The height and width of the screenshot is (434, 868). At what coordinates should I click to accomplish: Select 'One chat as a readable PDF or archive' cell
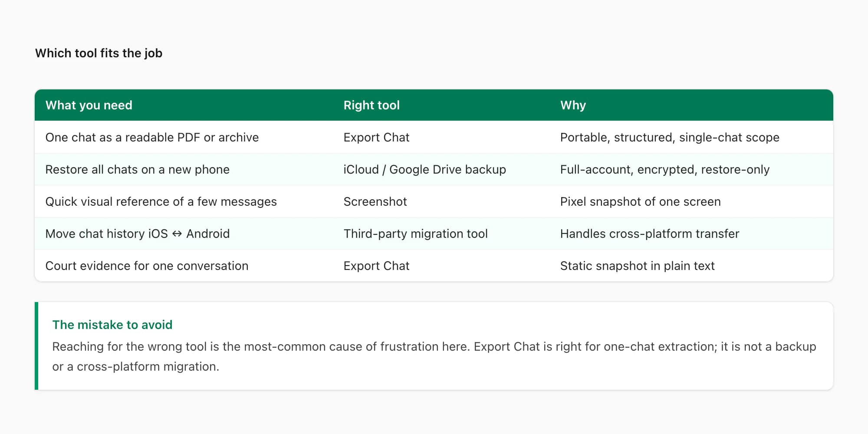(x=152, y=137)
